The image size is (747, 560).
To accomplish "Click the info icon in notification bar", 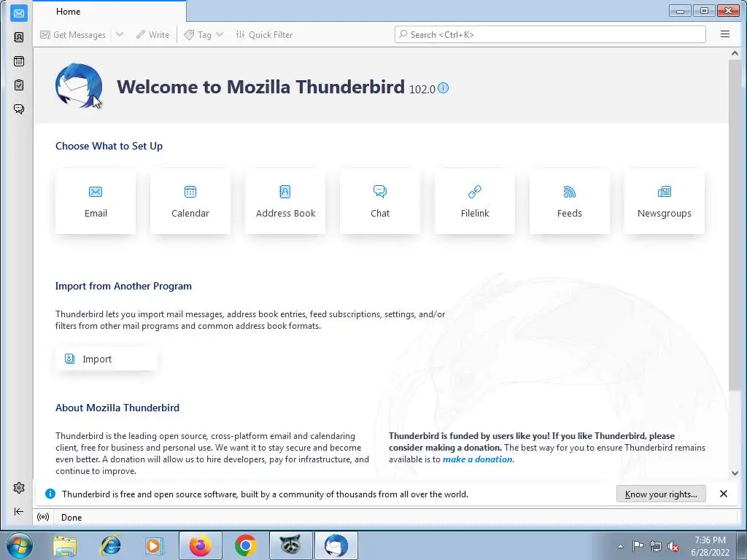I will click(x=50, y=494).
